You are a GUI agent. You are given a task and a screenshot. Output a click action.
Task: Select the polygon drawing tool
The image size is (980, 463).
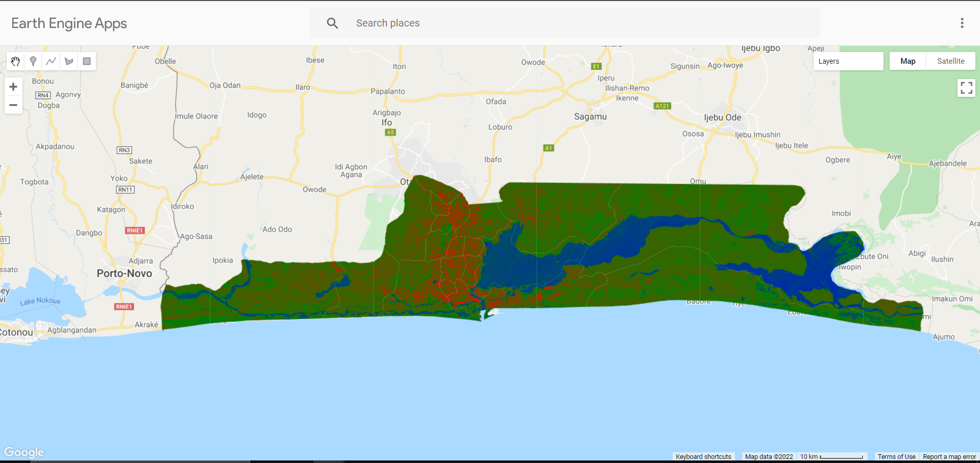point(69,61)
